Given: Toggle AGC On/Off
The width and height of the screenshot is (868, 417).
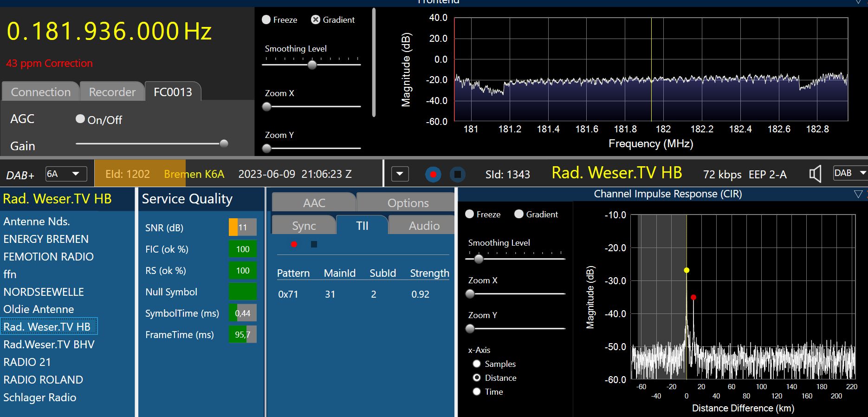Looking at the screenshot, I should (x=80, y=119).
